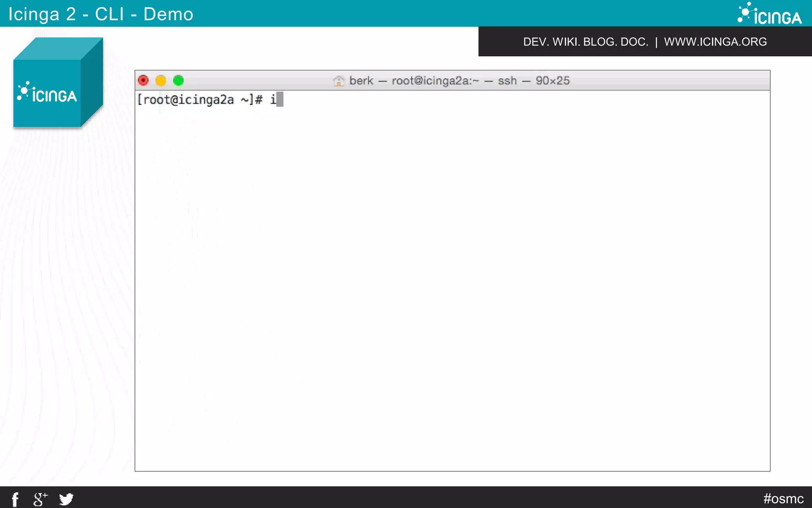Open the Google Plus icon link
This screenshot has height=508, width=812.
pos(40,499)
